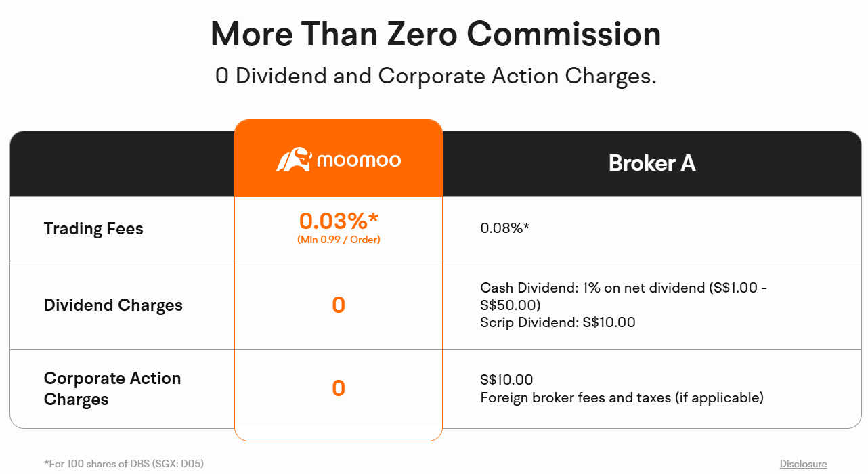Click Broker A's S$10.00 corporate action fee
This screenshot has width=868, height=474.
(x=506, y=380)
